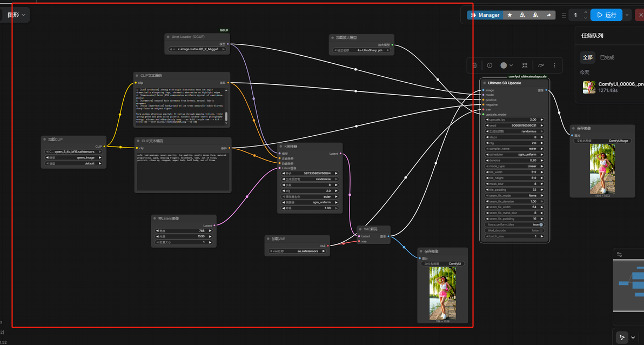Click the 1536 × 3072 upscaled image preview
The width and height of the screenshot is (644, 345).
pyautogui.click(x=602, y=169)
